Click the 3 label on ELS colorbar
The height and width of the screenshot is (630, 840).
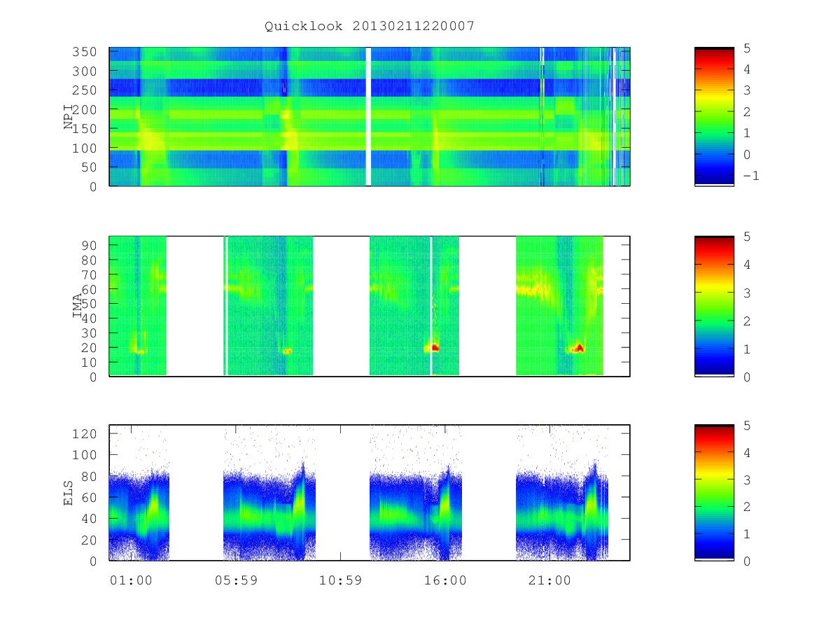pyautogui.click(x=746, y=479)
